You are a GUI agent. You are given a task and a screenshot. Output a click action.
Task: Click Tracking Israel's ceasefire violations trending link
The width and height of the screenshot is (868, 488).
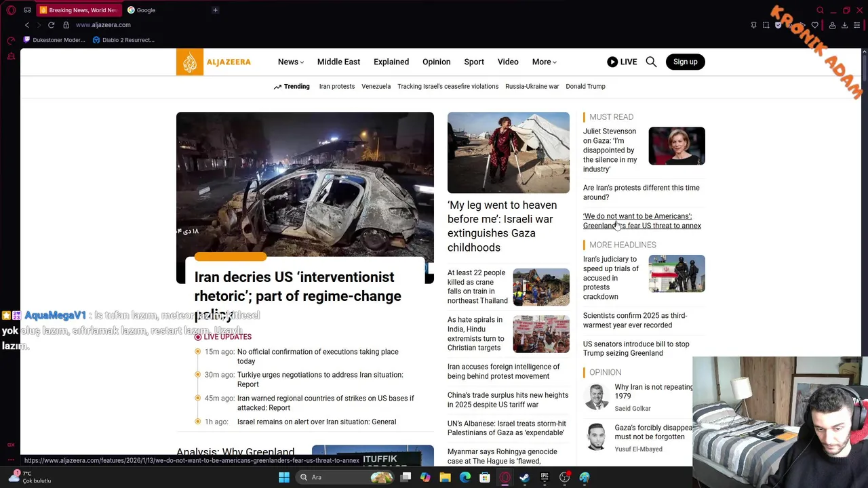pos(448,87)
